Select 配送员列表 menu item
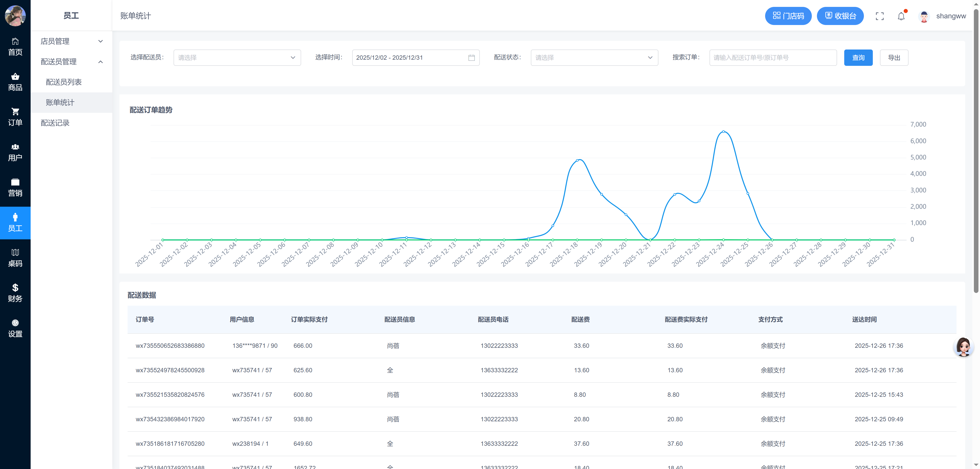This screenshot has height=469, width=980. [x=64, y=82]
